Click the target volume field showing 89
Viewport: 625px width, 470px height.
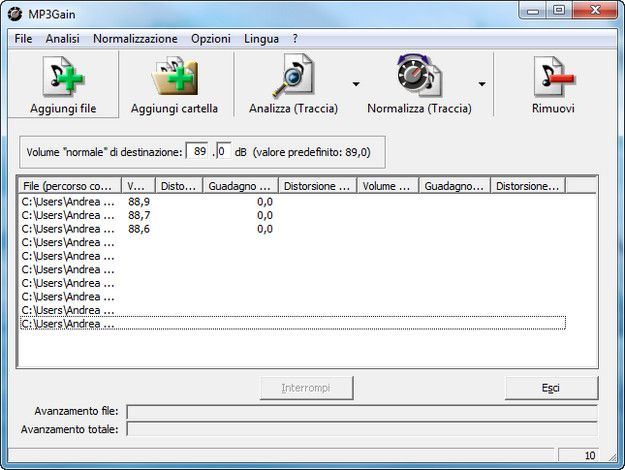199,151
